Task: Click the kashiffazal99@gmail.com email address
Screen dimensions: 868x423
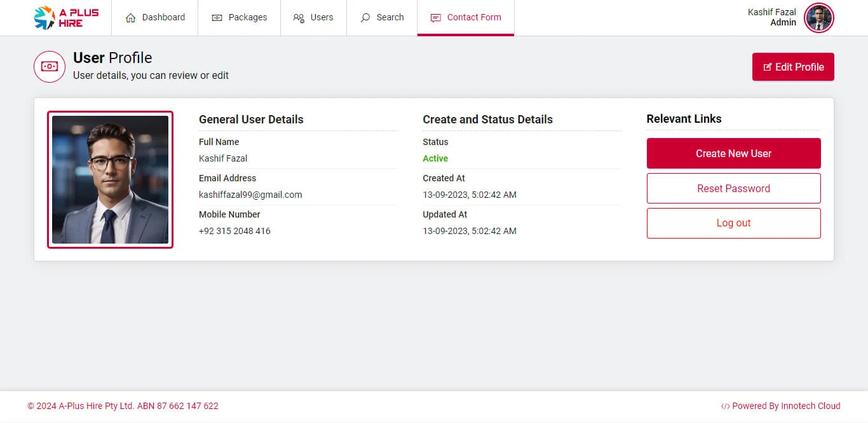Action: point(250,195)
